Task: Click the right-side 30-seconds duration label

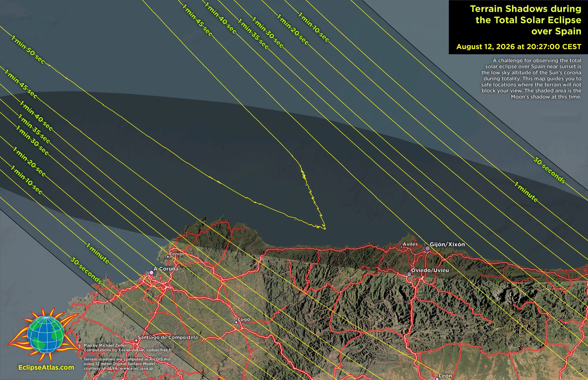Action: pyautogui.click(x=549, y=170)
